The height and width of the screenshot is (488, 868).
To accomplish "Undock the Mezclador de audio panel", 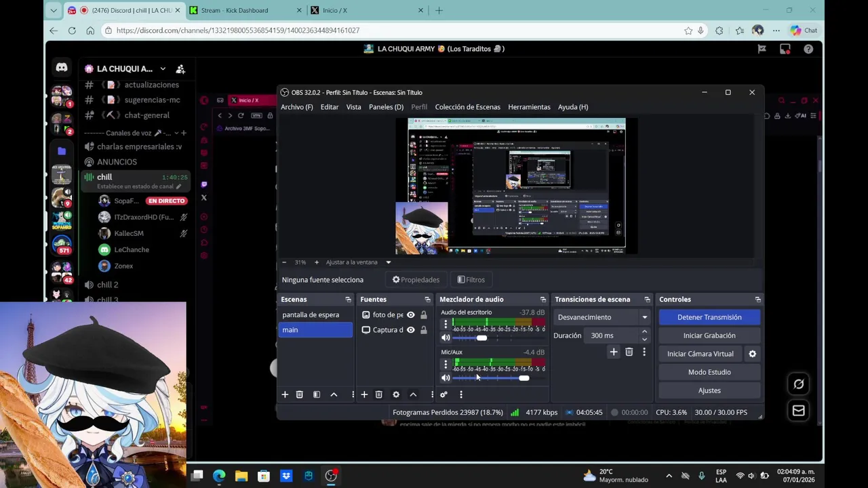I will pyautogui.click(x=542, y=300).
